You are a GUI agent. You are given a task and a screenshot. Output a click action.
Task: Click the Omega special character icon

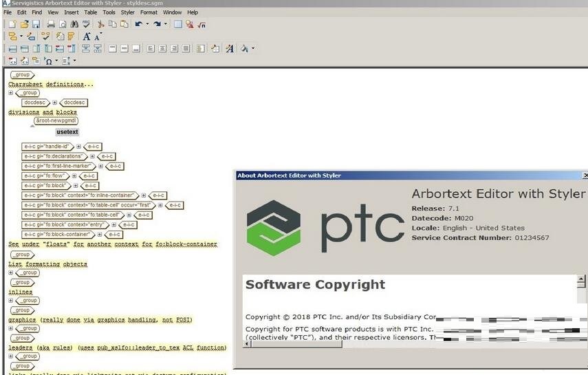(x=48, y=61)
